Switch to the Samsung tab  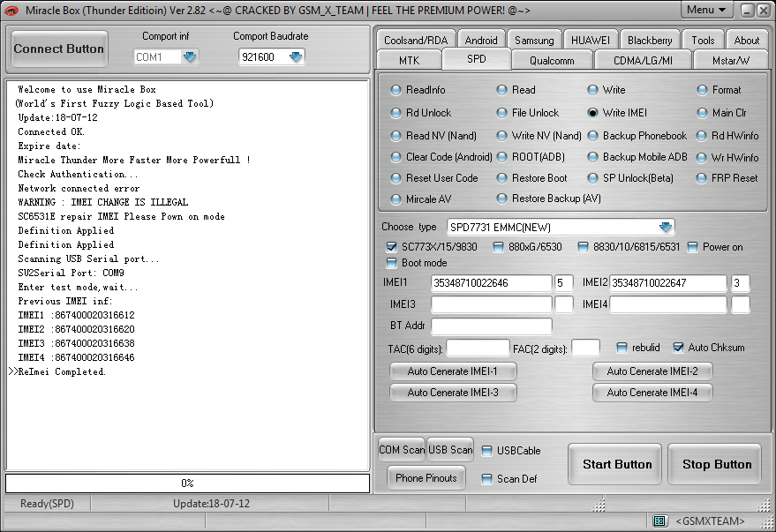534,40
